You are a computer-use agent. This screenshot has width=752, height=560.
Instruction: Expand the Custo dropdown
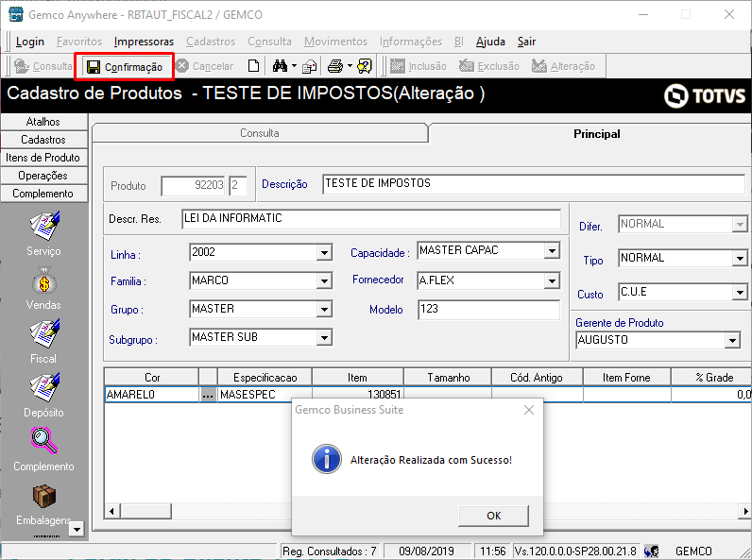(740, 292)
